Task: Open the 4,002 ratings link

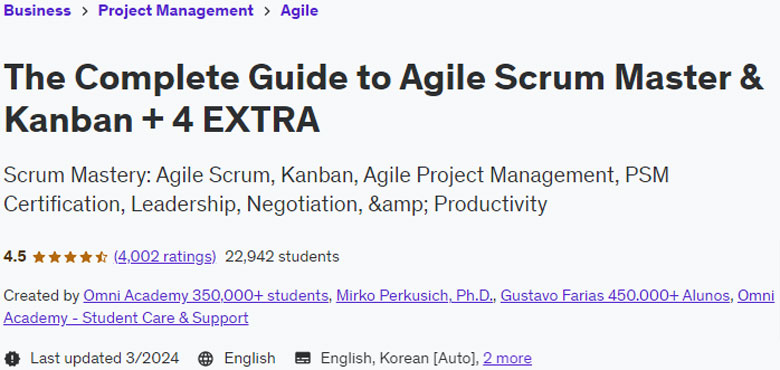Action: (x=165, y=257)
